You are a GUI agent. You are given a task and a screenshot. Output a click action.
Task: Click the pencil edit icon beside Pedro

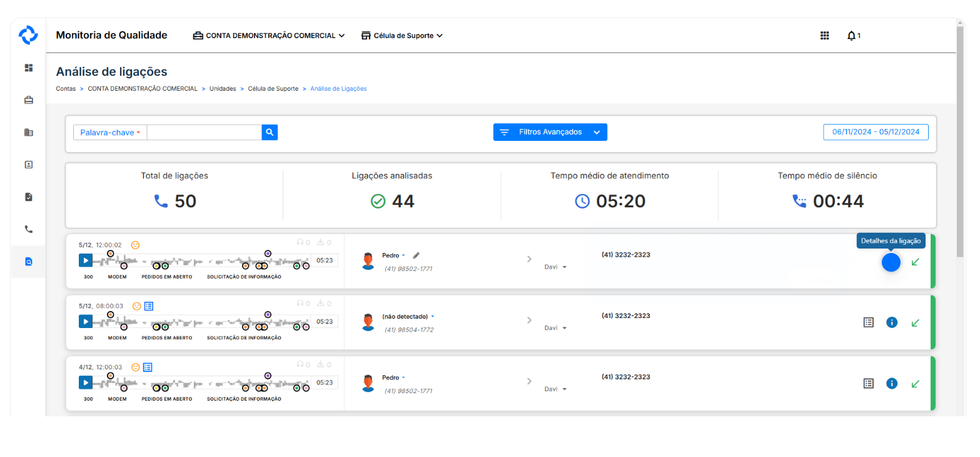tap(417, 255)
